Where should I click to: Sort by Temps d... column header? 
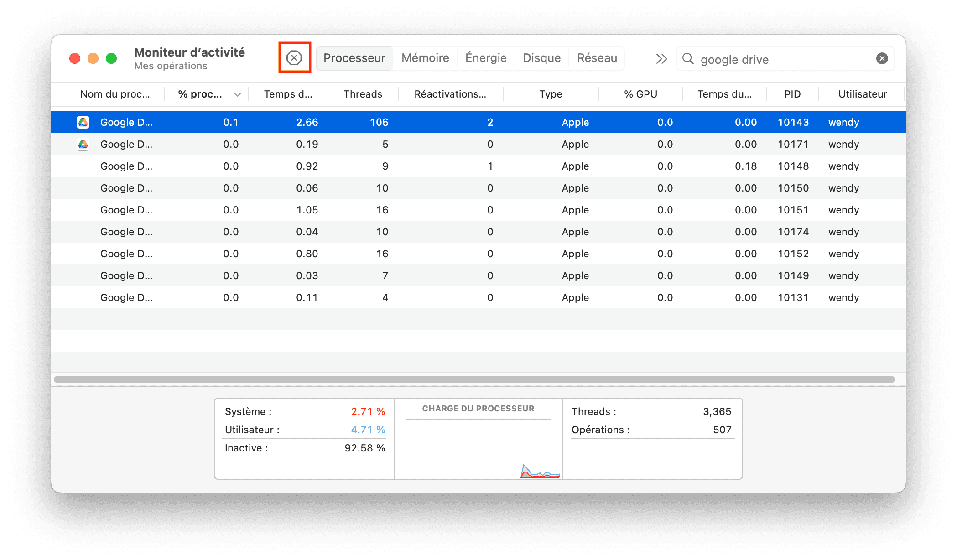(288, 94)
